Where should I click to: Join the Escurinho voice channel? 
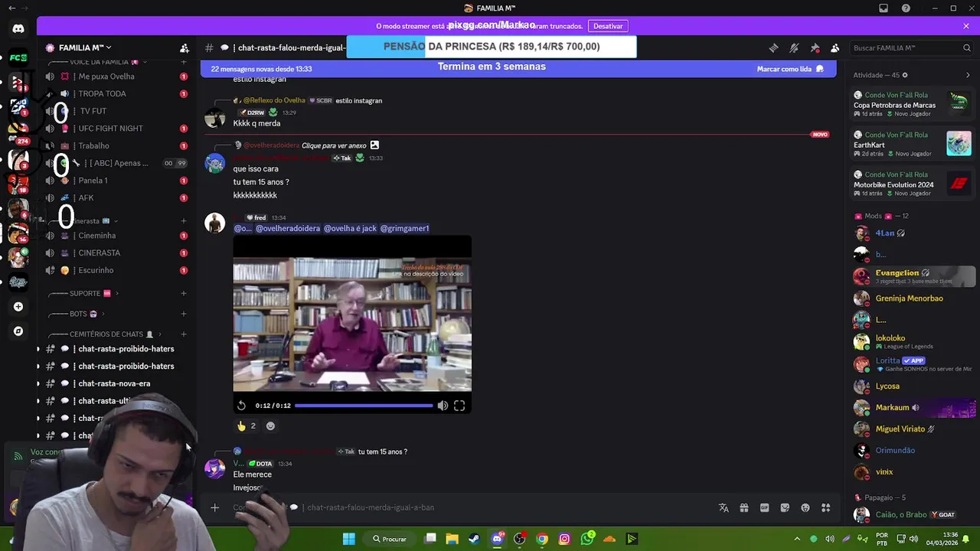[96, 270]
